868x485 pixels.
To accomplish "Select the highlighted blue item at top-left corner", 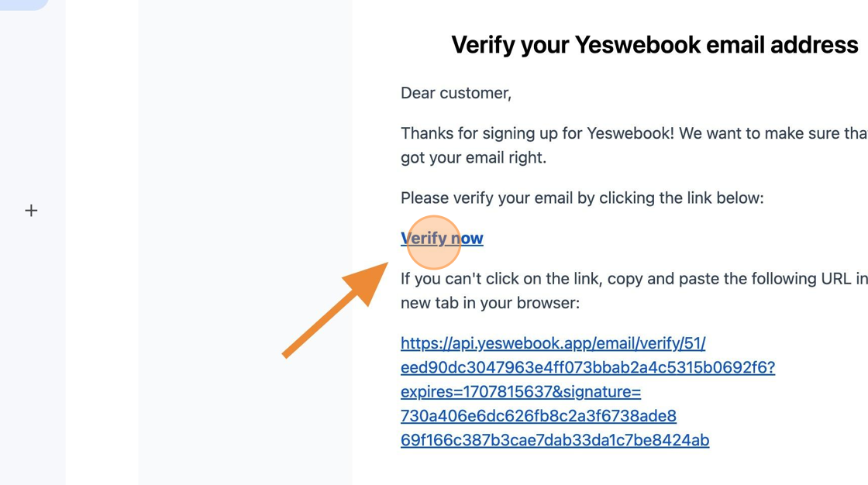I will tap(24, 5).
